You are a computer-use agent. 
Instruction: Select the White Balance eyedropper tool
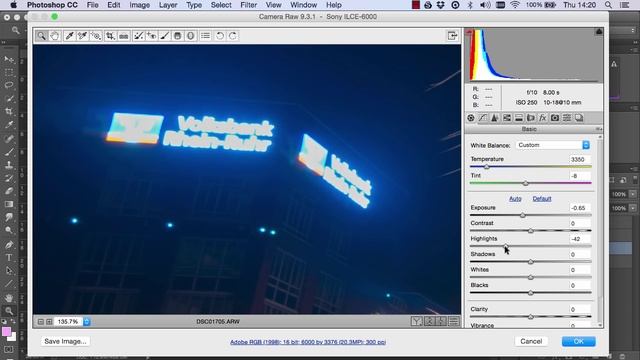click(x=69, y=36)
